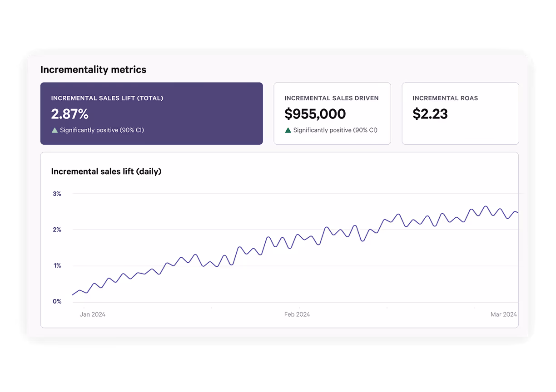
Task: Click the Incremental sales lift (daily) title
Action: click(106, 171)
